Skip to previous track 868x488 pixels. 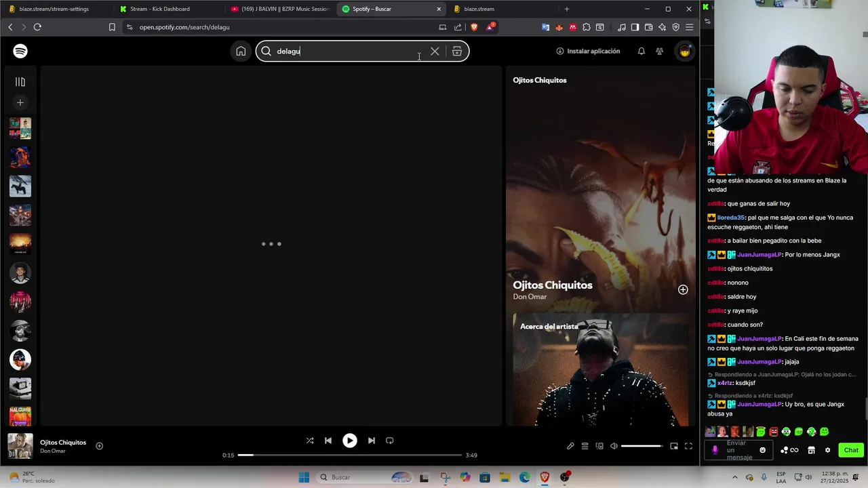pos(328,441)
